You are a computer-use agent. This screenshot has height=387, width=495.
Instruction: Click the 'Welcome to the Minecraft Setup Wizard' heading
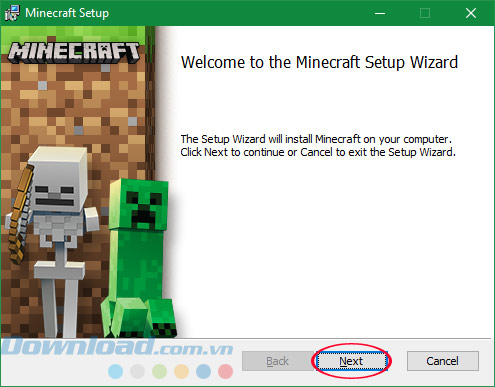(319, 62)
